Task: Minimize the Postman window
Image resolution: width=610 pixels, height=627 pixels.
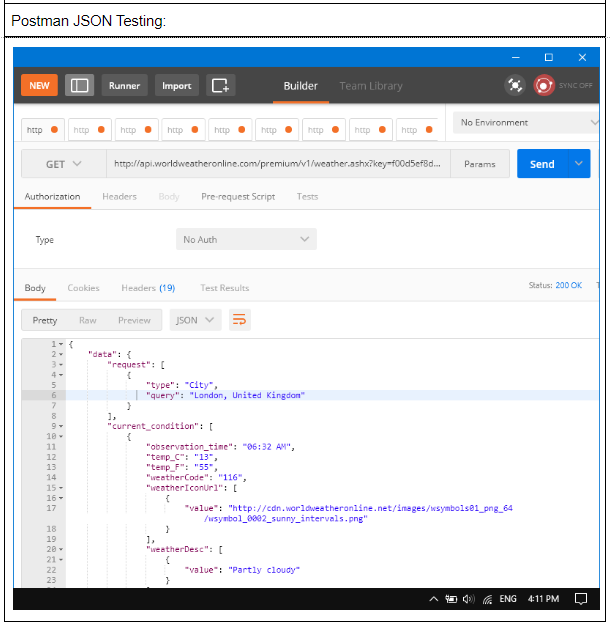Action: pyautogui.click(x=516, y=58)
